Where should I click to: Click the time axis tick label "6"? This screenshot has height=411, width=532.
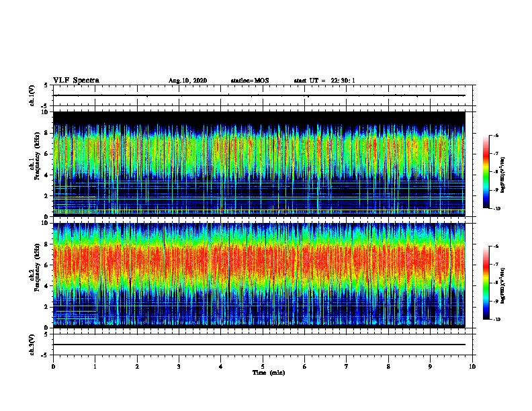pyautogui.click(x=305, y=367)
